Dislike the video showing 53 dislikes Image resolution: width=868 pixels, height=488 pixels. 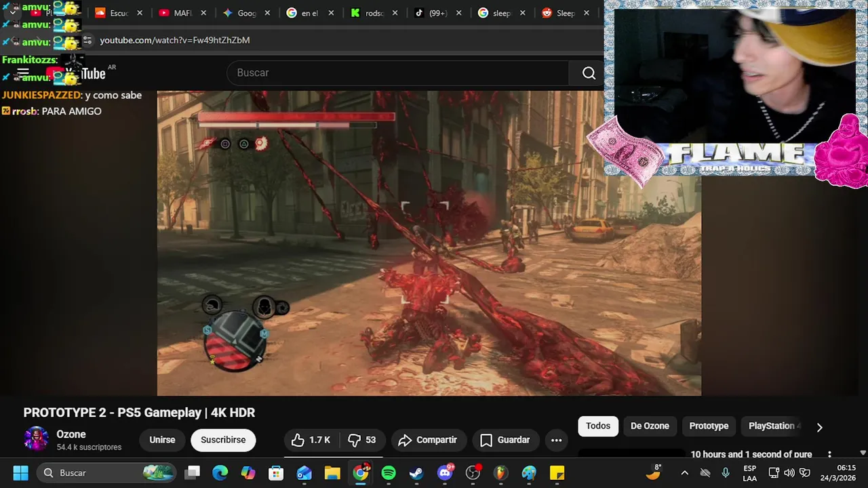pos(362,440)
